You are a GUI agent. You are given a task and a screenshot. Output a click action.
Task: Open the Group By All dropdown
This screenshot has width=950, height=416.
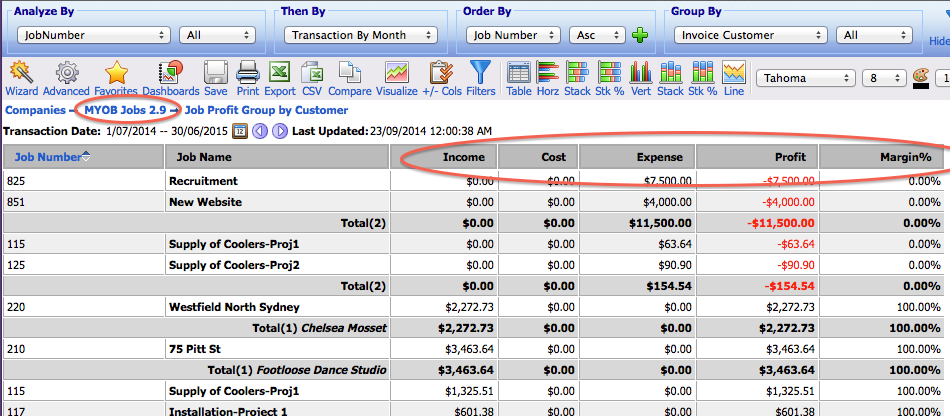tap(874, 35)
